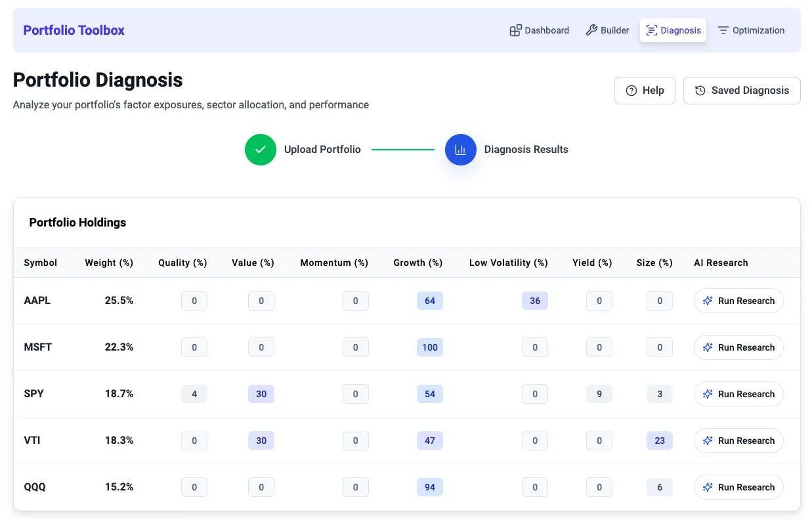Viewport: 812px width, 520px height.
Task: Click AAPL Growth value 64
Action: pyautogui.click(x=430, y=301)
